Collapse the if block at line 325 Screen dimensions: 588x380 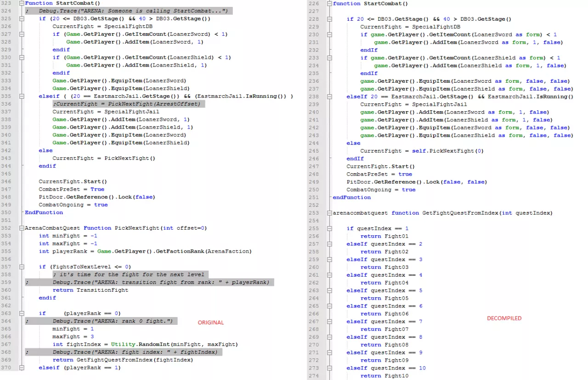(21, 19)
